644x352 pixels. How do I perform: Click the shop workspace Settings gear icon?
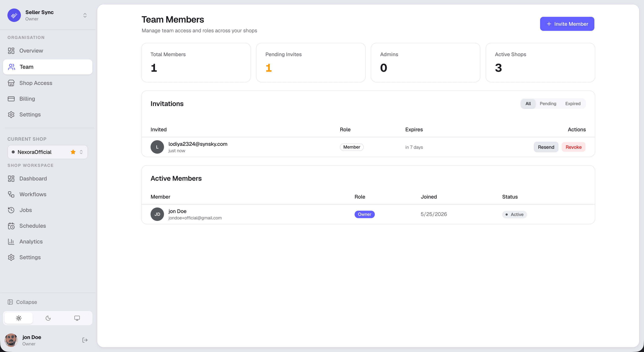(11, 257)
